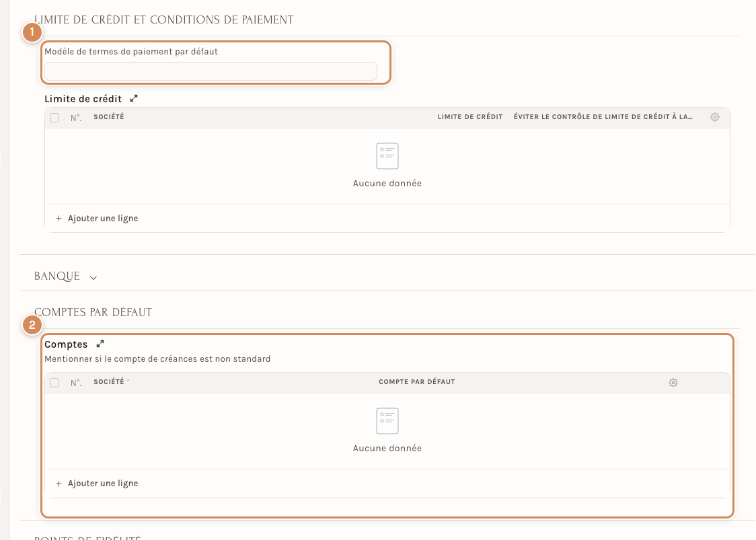
Task: Click the Mentionner si le compte de créances text
Action: [x=157, y=358]
